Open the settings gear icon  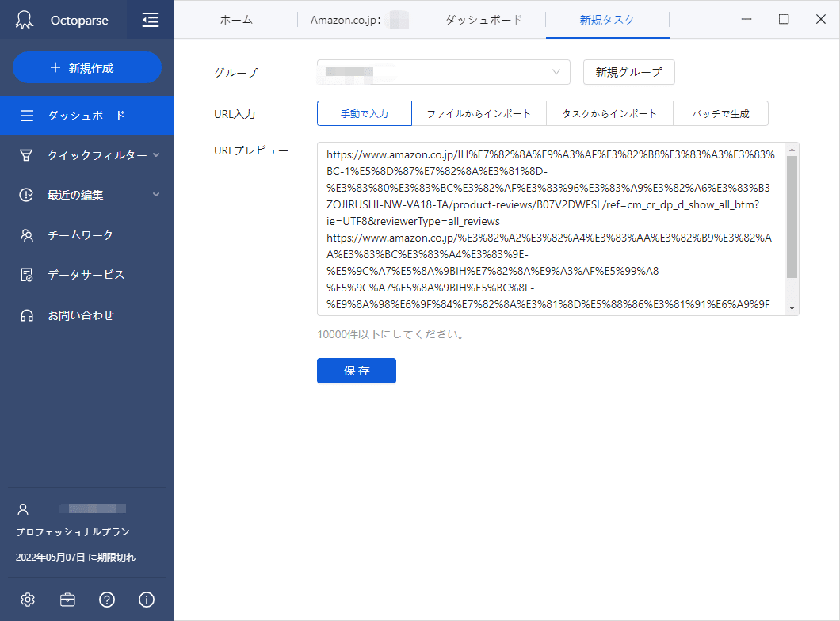(x=27, y=600)
